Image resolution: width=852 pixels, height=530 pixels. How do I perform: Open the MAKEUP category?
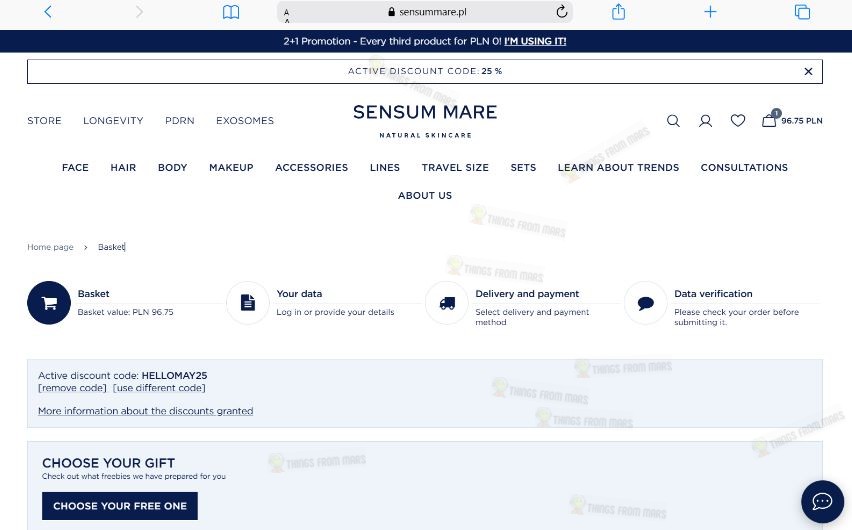[231, 167]
